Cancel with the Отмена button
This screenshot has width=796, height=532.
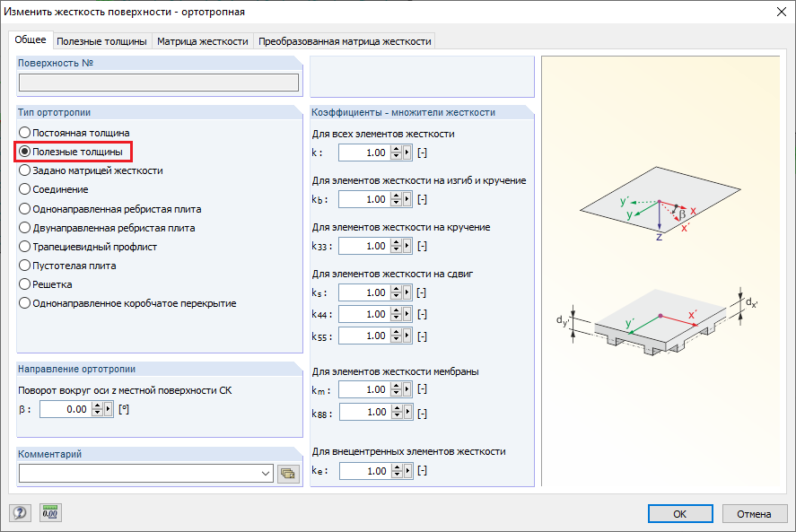[x=754, y=514]
